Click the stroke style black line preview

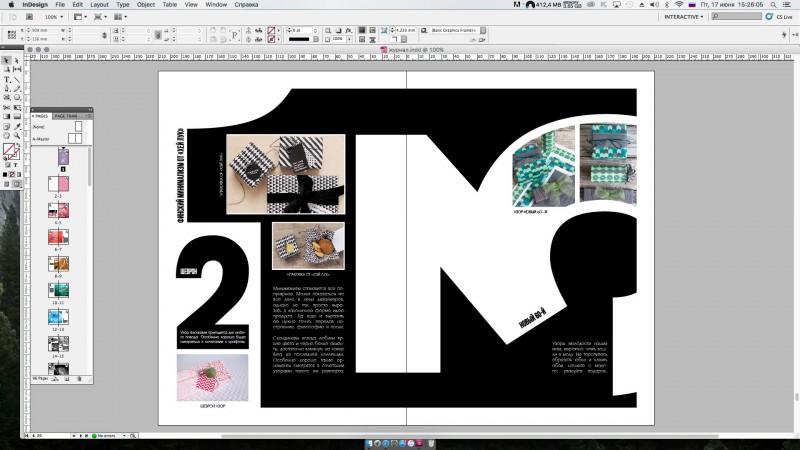(x=299, y=39)
